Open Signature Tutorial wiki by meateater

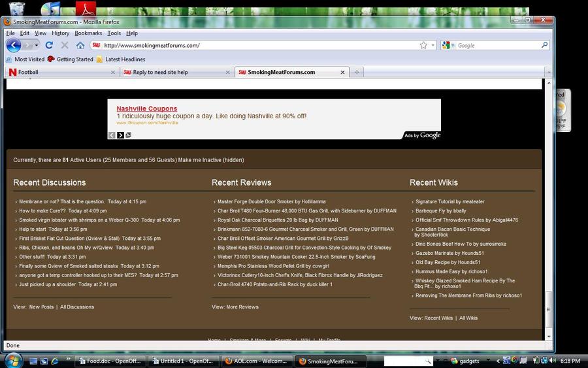(x=450, y=201)
